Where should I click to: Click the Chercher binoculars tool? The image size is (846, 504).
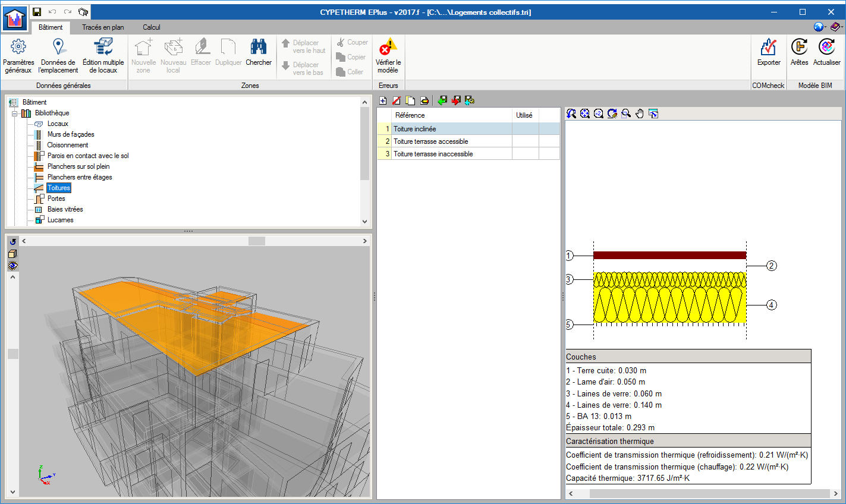259,52
